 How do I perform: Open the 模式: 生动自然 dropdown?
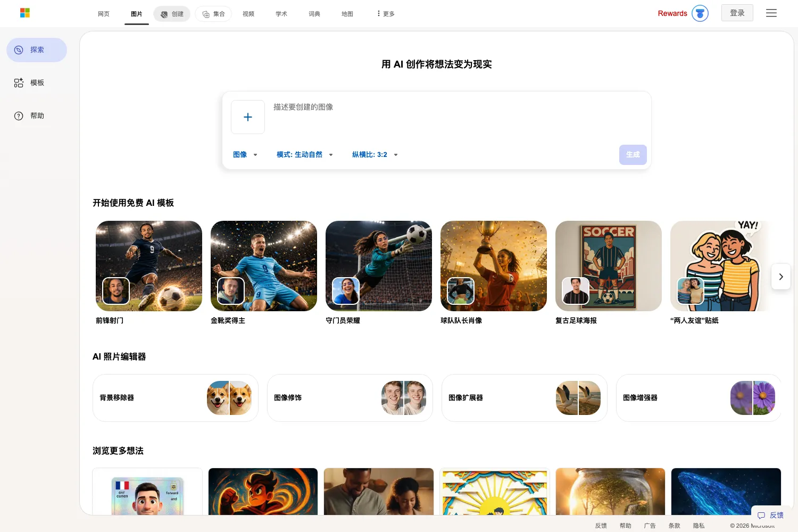coord(305,155)
